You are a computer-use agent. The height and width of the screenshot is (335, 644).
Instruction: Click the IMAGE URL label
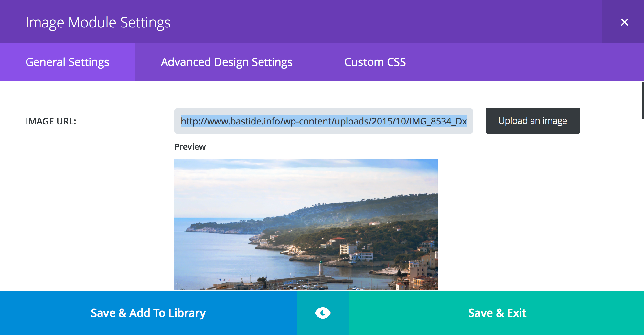point(51,121)
